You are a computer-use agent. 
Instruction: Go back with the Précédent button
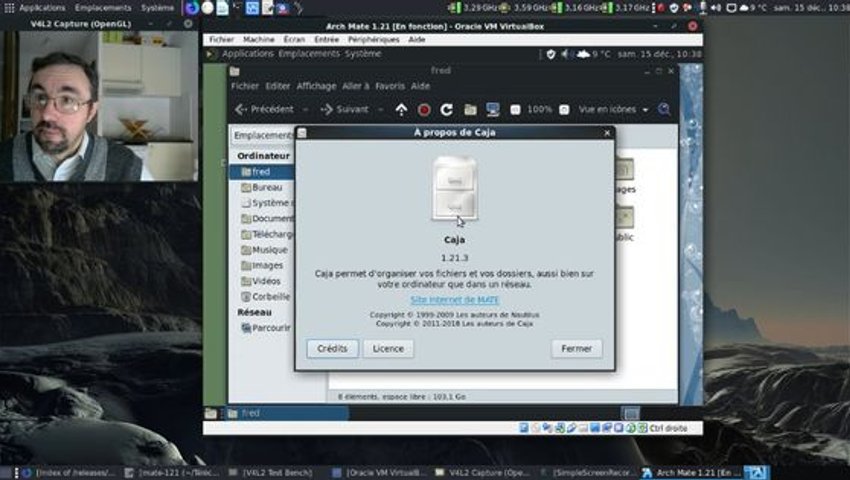(x=265, y=110)
